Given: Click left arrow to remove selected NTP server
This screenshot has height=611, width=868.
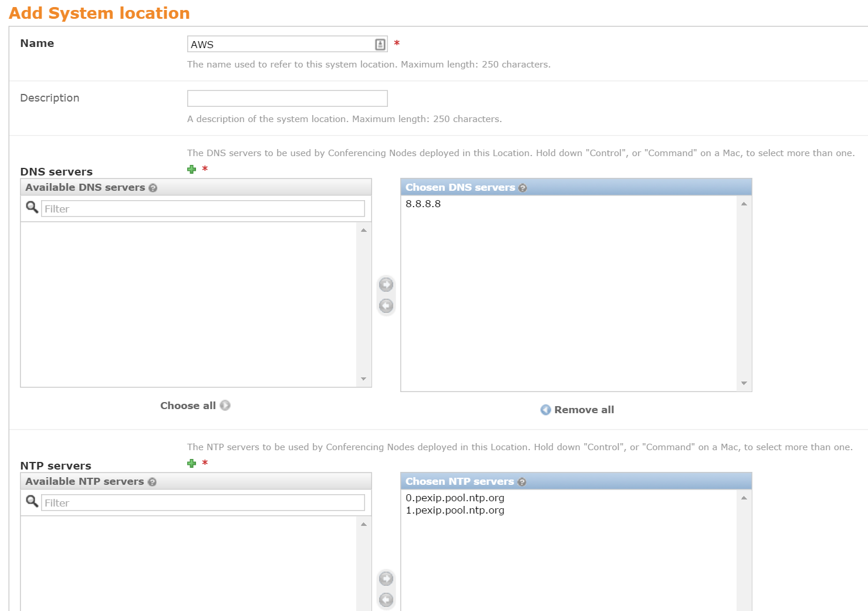Looking at the screenshot, I should click(x=386, y=600).
